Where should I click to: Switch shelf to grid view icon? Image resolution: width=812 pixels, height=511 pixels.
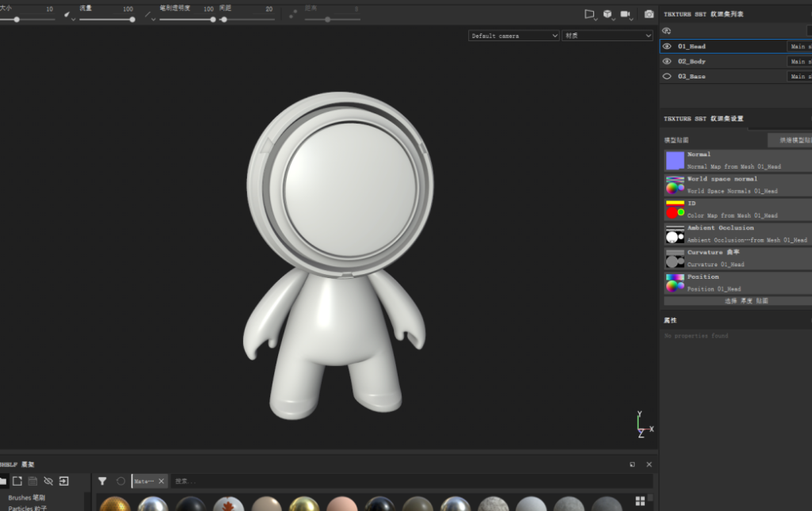[640, 501]
